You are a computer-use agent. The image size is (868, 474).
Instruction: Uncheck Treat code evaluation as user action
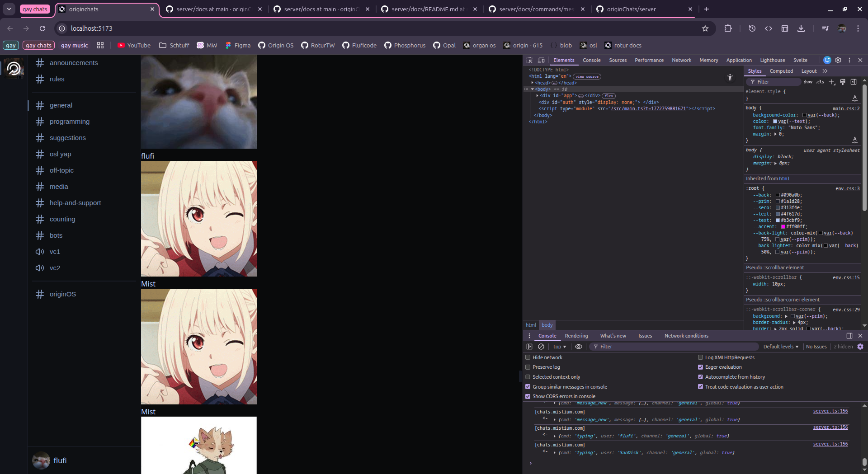[700, 387]
